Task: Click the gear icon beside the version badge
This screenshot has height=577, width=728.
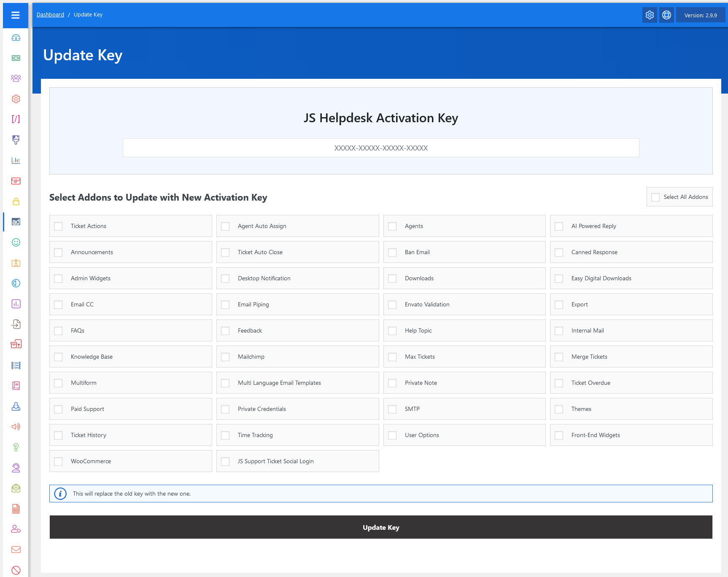Action: pos(650,15)
